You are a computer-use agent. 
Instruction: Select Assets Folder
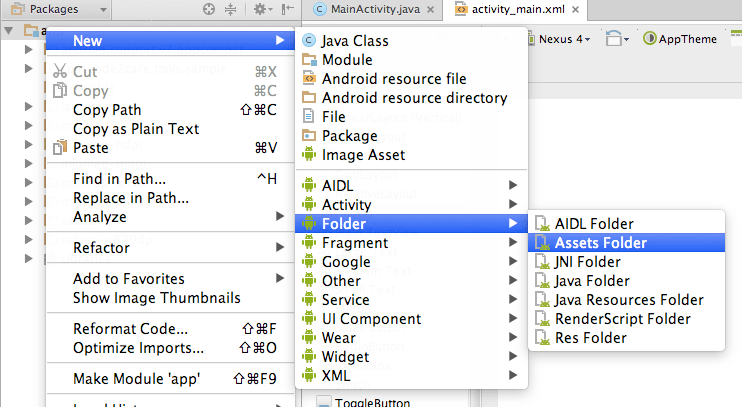click(626, 242)
